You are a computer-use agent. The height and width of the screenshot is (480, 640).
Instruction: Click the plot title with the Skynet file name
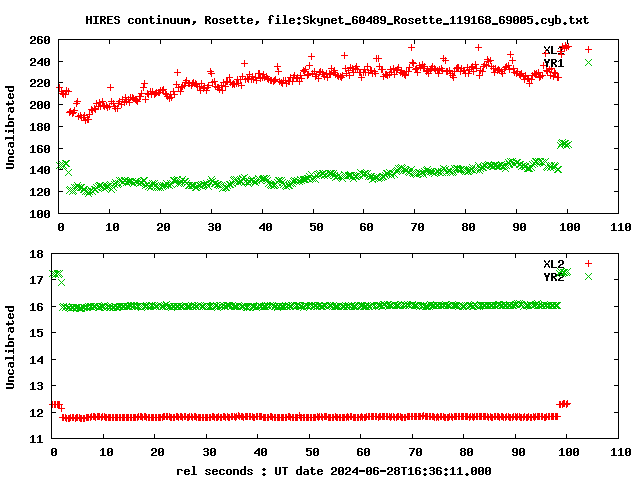tap(337, 20)
